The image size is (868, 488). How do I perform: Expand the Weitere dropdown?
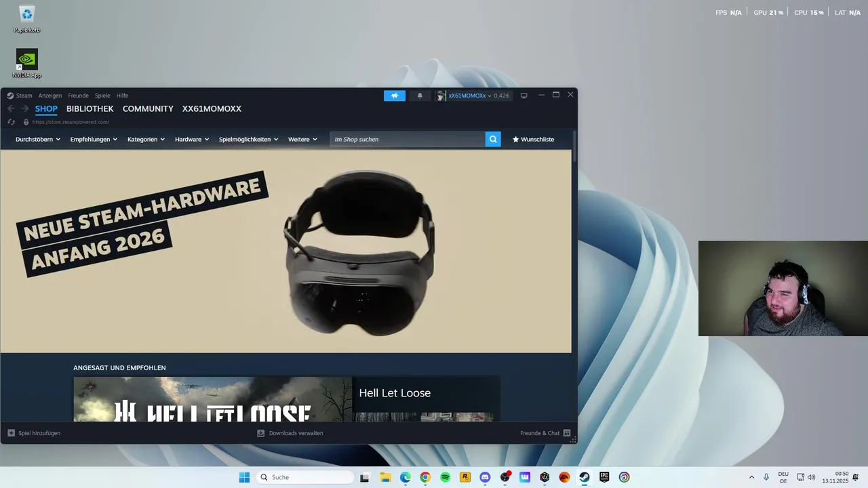click(302, 139)
